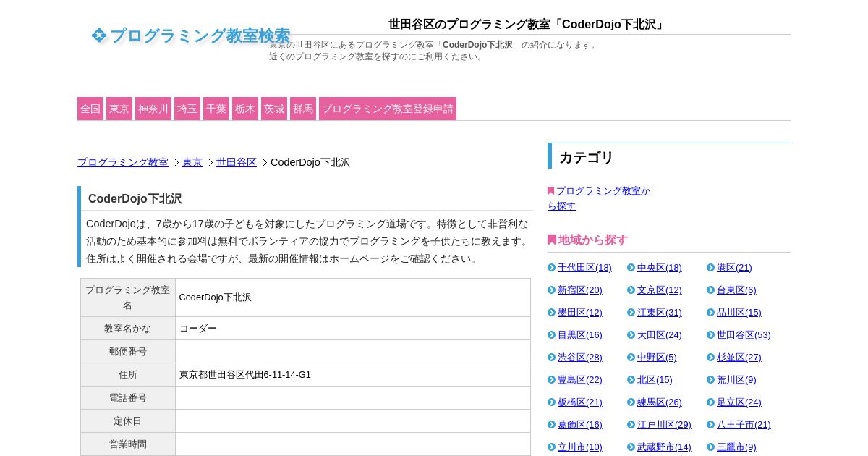Click the カテゴリ sidebar heading

click(x=587, y=157)
